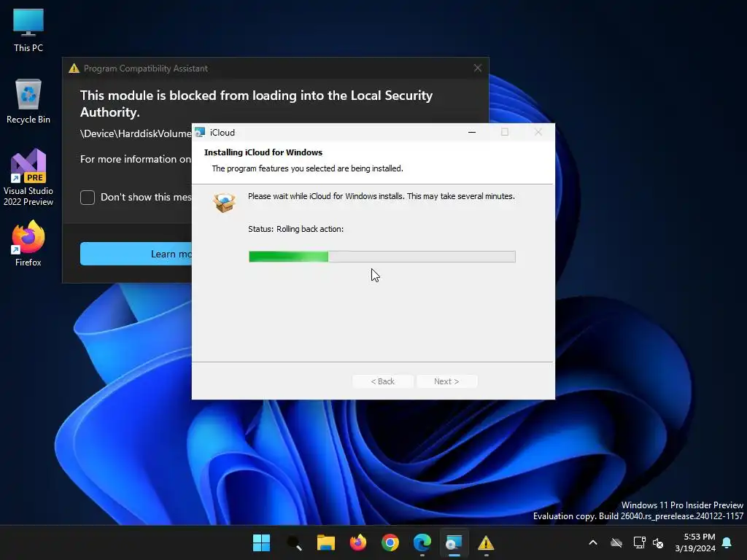This screenshot has height=560, width=747.
Task: Show hidden system tray icons
Action: [593, 542]
